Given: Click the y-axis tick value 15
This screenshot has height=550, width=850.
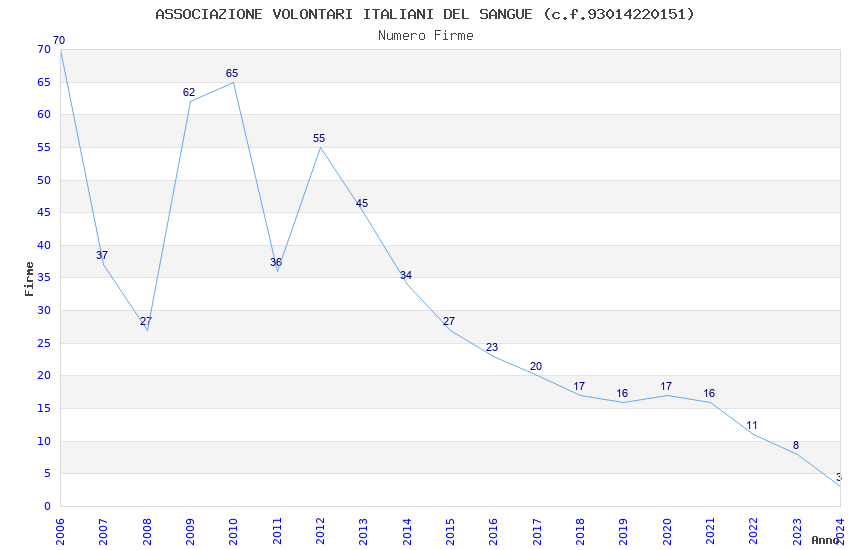Looking at the screenshot, I should click(44, 409).
